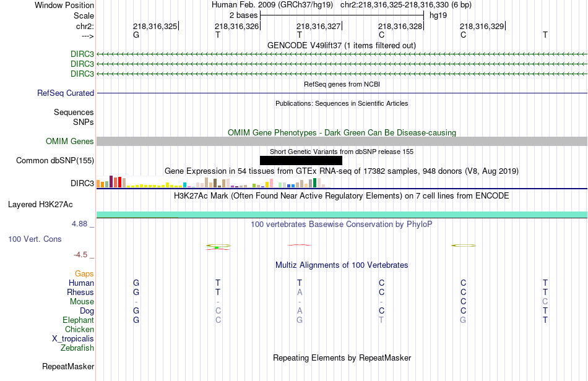This screenshot has width=588, height=381.
Task: Select the Chicken alignment row label
Action: (x=79, y=329)
